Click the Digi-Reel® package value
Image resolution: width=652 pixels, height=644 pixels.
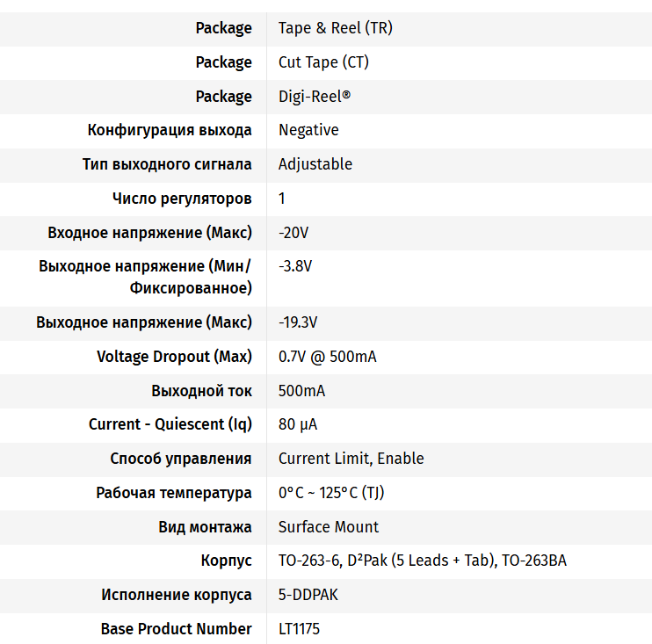tap(314, 97)
